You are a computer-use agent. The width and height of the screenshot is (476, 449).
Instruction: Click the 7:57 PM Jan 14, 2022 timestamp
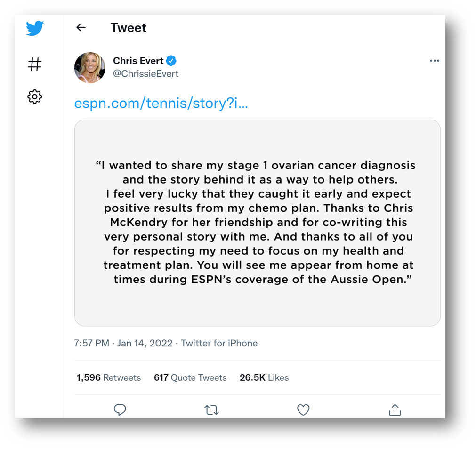coord(123,343)
